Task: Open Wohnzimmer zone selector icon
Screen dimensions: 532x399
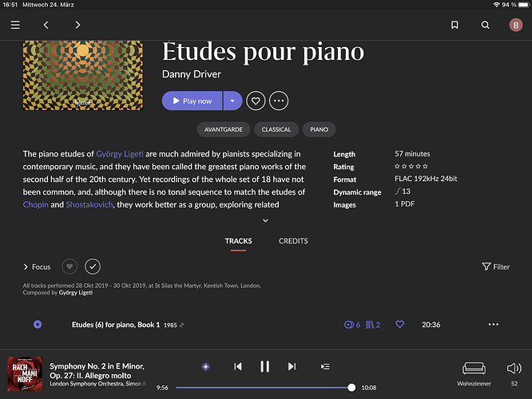Action: (474, 368)
